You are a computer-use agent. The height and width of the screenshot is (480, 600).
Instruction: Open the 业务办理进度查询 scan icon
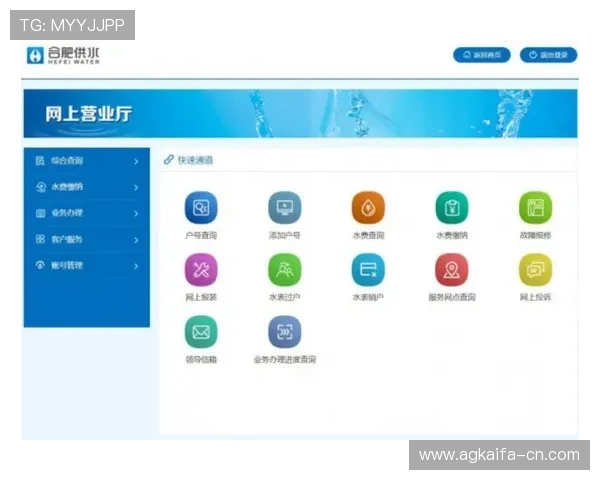(x=284, y=332)
